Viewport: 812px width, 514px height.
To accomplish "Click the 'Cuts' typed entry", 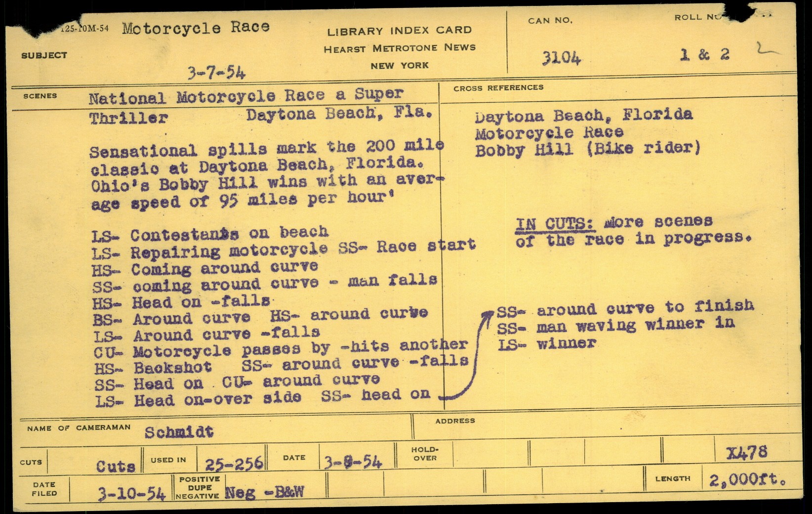I will (x=116, y=466).
